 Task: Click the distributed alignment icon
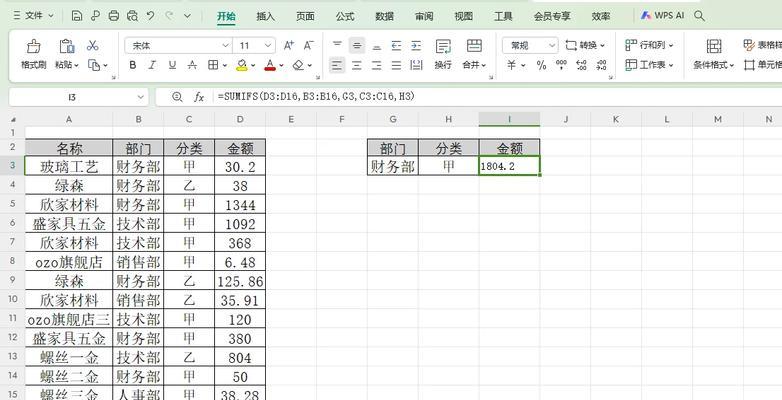click(x=416, y=65)
